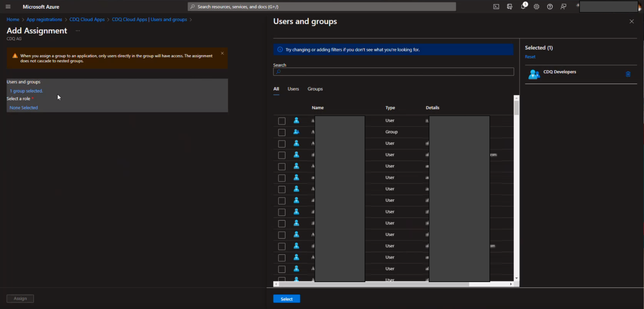
Task: Click the horizontal scrollbar left arrow
Action: (x=276, y=284)
